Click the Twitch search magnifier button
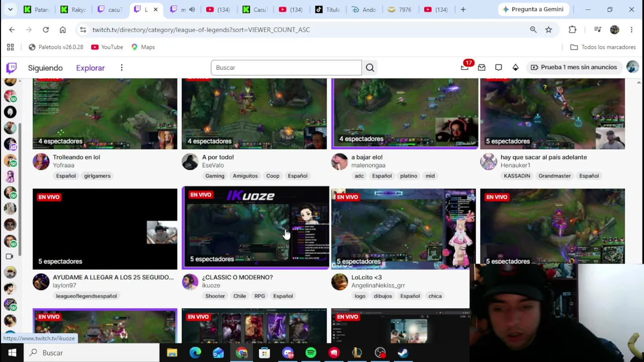This screenshot has height=362, width=644. click(370, 67)
